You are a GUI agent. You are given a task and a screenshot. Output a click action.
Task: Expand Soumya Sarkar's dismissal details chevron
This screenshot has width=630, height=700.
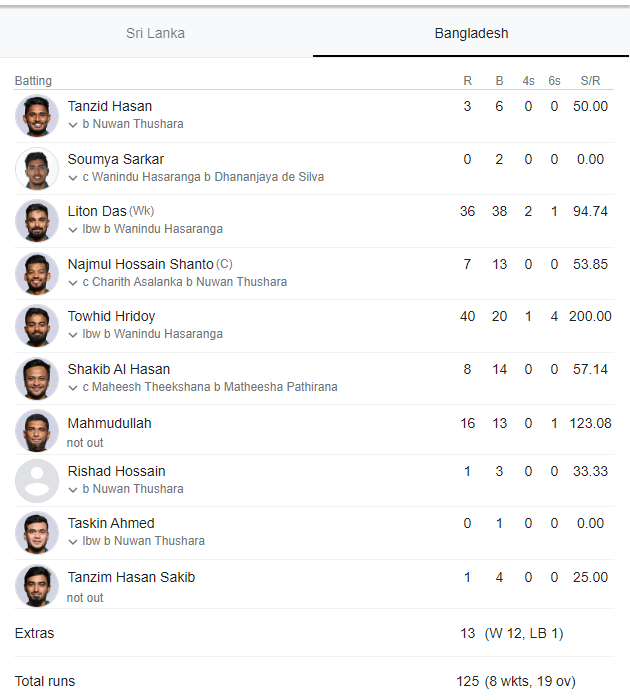coord(73,178)
